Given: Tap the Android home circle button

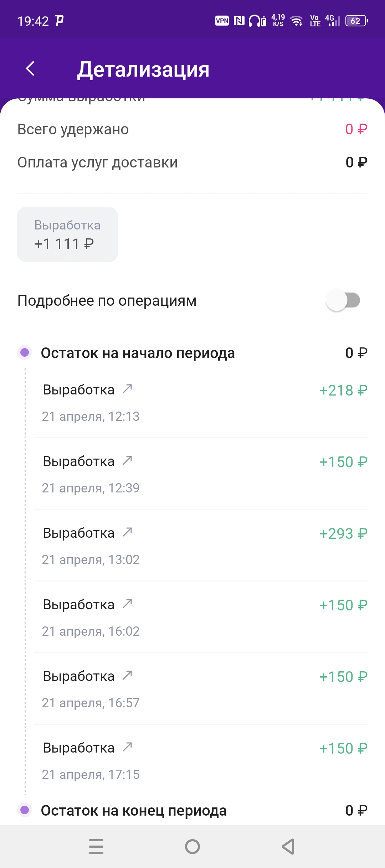Looking at the screenshot, I should coord(192,847).
